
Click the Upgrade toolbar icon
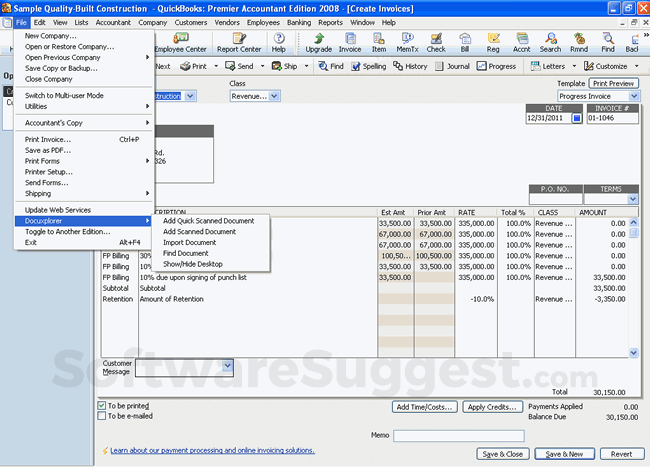tap(319, 43)
